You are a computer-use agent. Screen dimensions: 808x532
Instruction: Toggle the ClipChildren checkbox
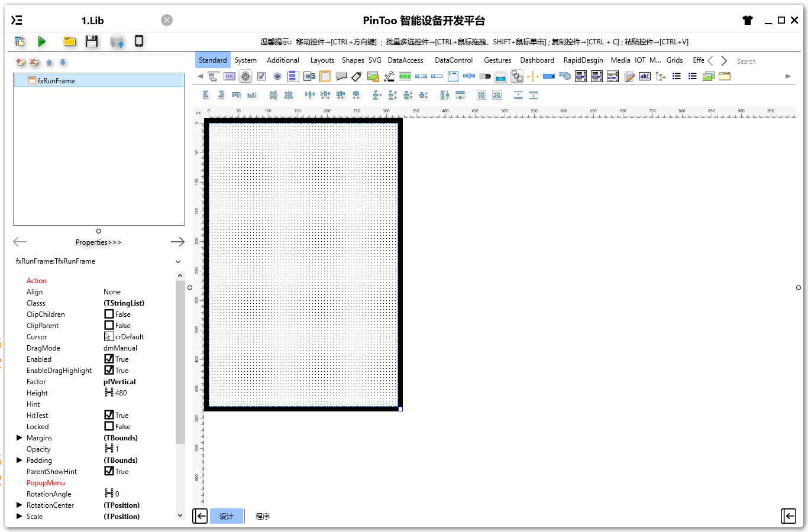(109, 314)
